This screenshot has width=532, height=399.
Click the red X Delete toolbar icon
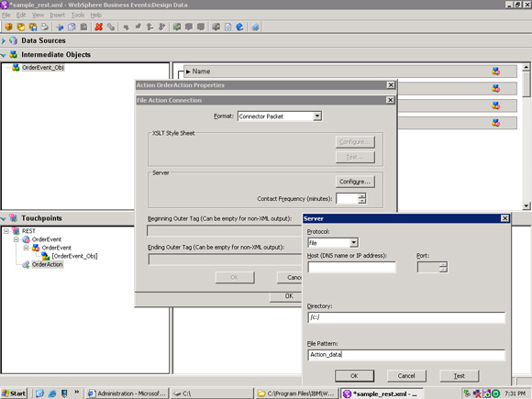point(99,27)
